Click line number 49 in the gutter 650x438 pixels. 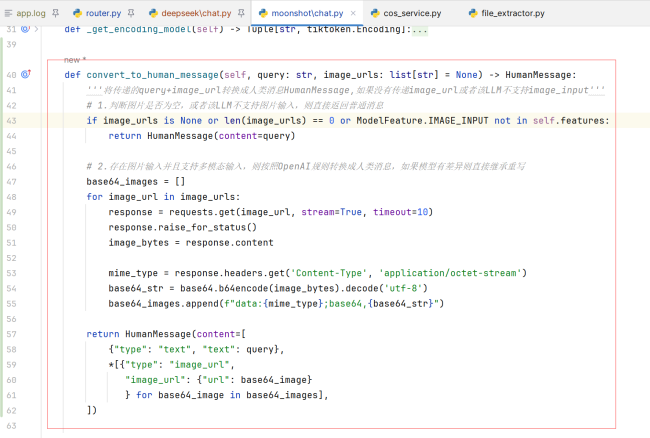coord(12,212)
